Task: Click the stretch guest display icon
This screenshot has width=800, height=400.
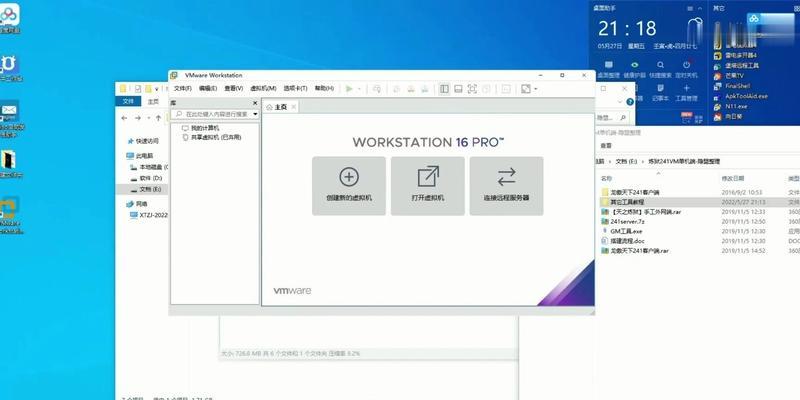Action: 526,89
